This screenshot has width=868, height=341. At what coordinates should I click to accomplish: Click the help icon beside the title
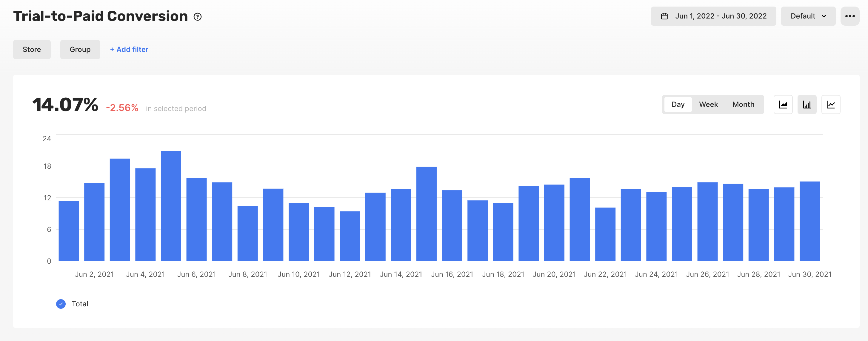198,17
